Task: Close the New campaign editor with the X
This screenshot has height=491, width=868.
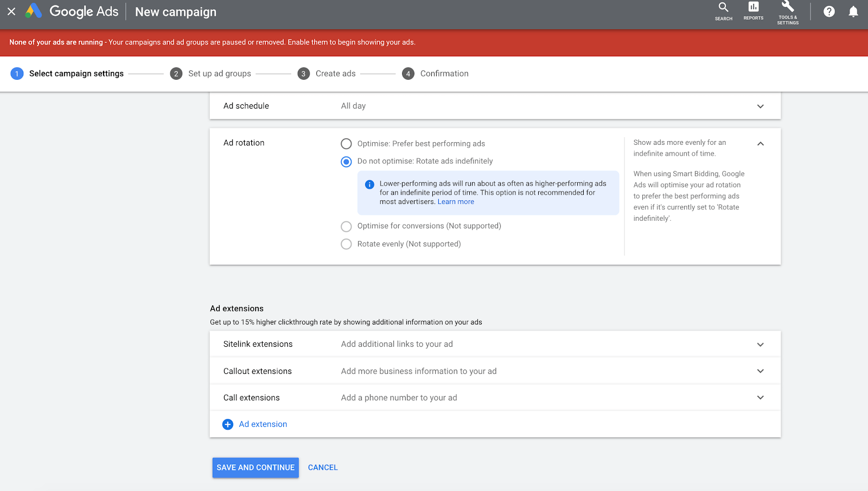Action: [11, 11]
